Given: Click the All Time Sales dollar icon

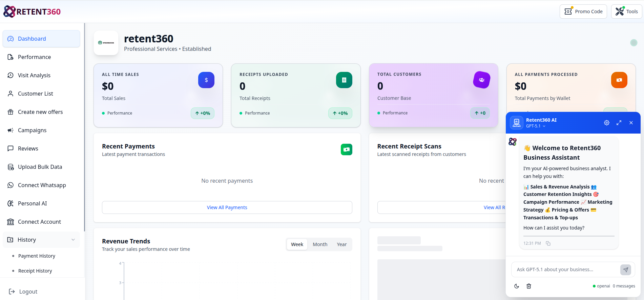Looking at the screenshot, I should 206,80.
